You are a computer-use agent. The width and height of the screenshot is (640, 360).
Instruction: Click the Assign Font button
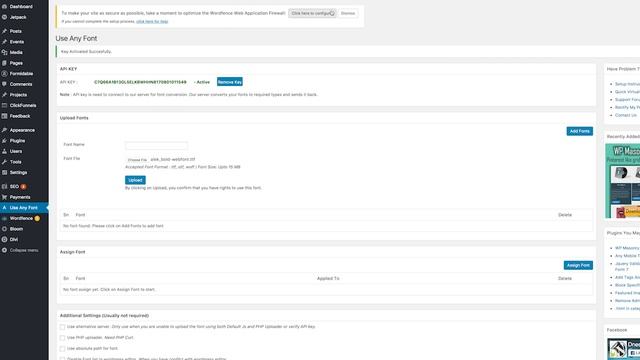point(578,265)
